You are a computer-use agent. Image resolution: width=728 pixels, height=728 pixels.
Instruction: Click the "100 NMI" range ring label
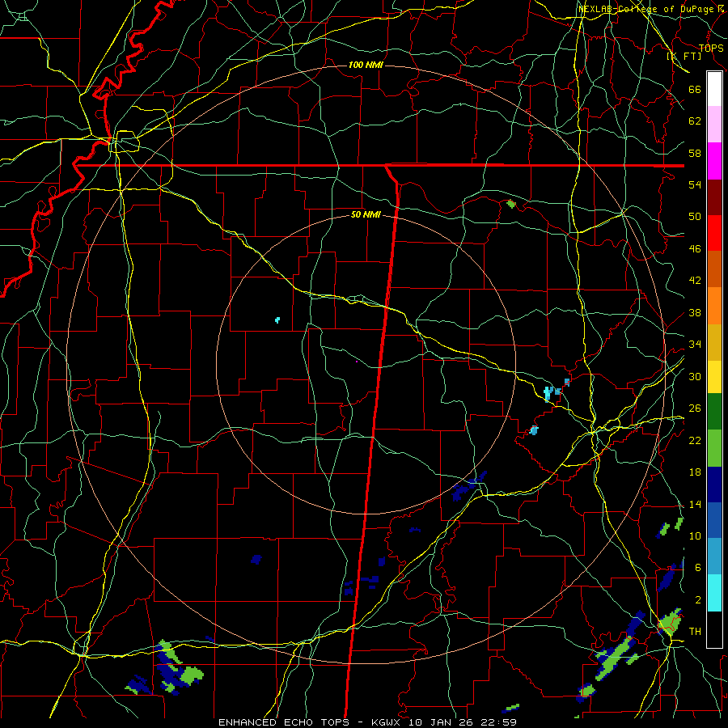[366, 65]
